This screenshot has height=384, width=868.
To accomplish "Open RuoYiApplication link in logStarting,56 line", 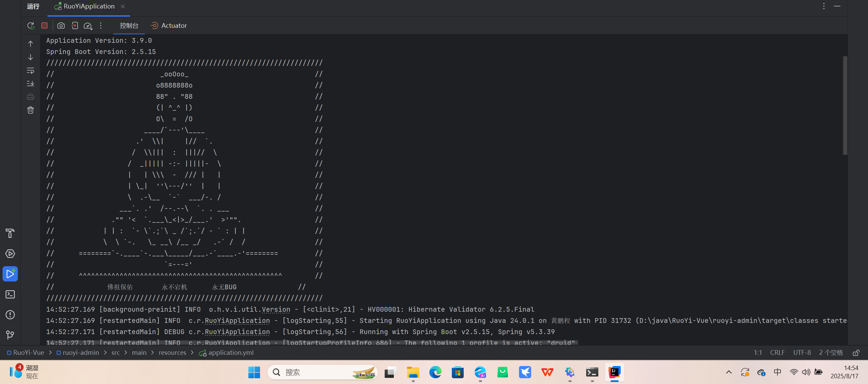I will tap(237, 332).
